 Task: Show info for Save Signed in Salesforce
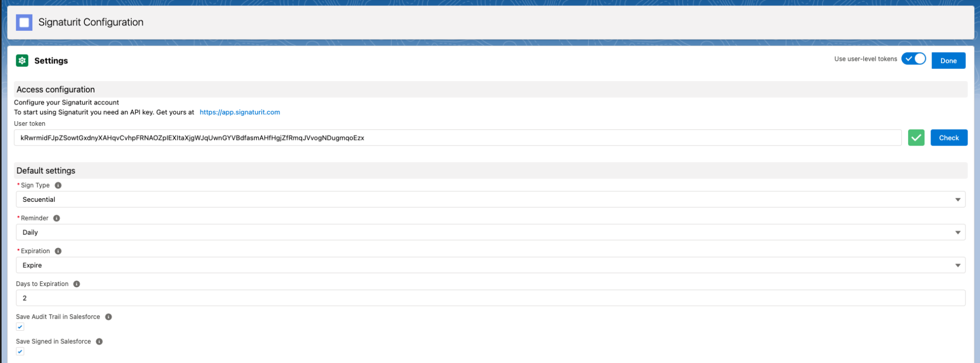pyautogui.click(x=99, y=342)
